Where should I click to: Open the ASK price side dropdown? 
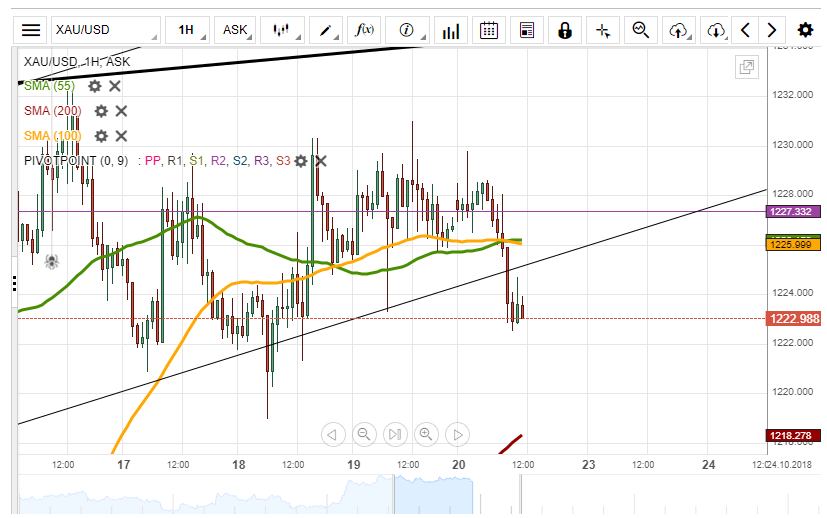pos(235,30)
